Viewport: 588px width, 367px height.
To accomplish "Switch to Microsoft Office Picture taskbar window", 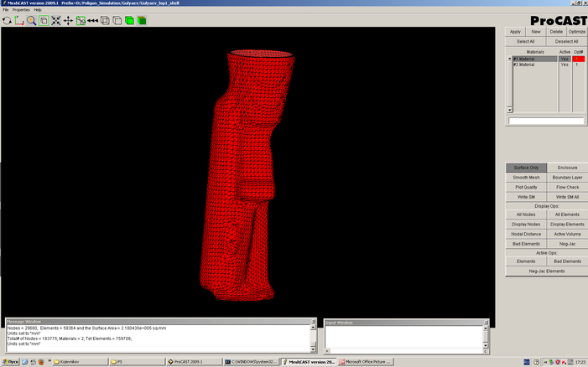I will click(366, 362).
